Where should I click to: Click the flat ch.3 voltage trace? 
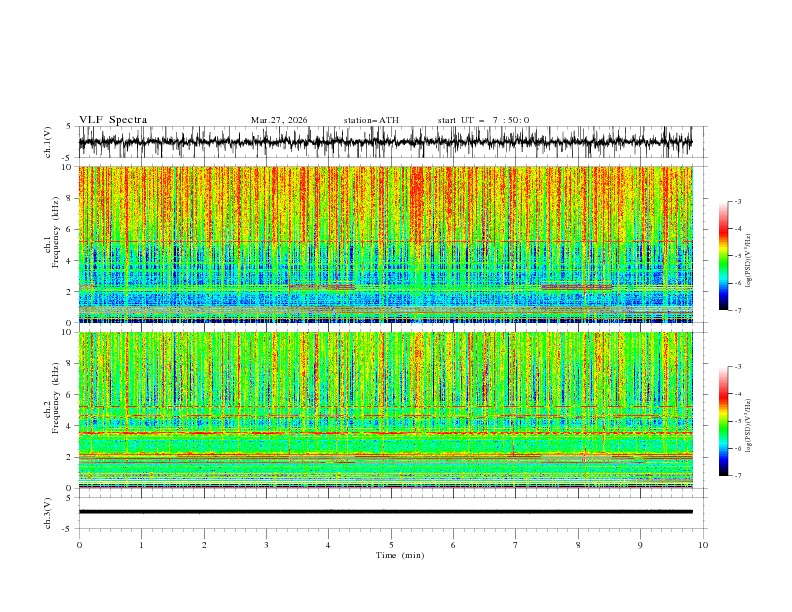tap(385, 512)
